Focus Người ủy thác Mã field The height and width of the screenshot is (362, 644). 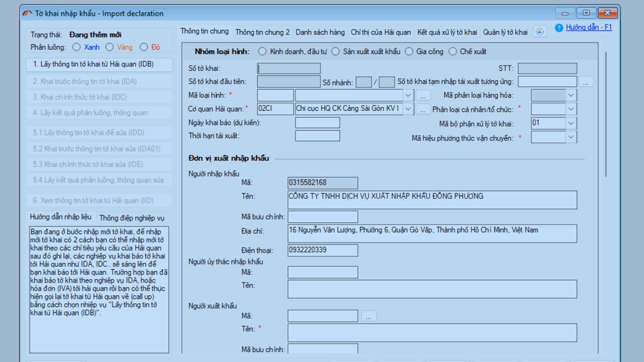323,272
